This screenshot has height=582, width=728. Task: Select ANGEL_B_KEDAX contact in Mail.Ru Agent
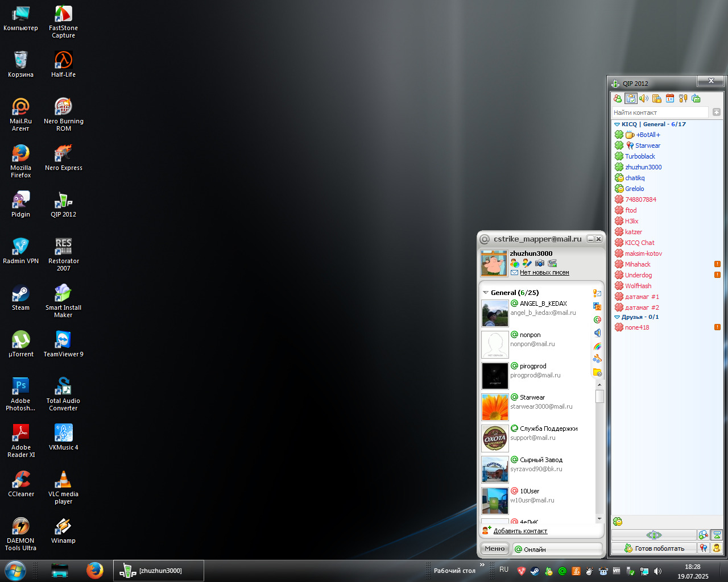click(536, 313)
